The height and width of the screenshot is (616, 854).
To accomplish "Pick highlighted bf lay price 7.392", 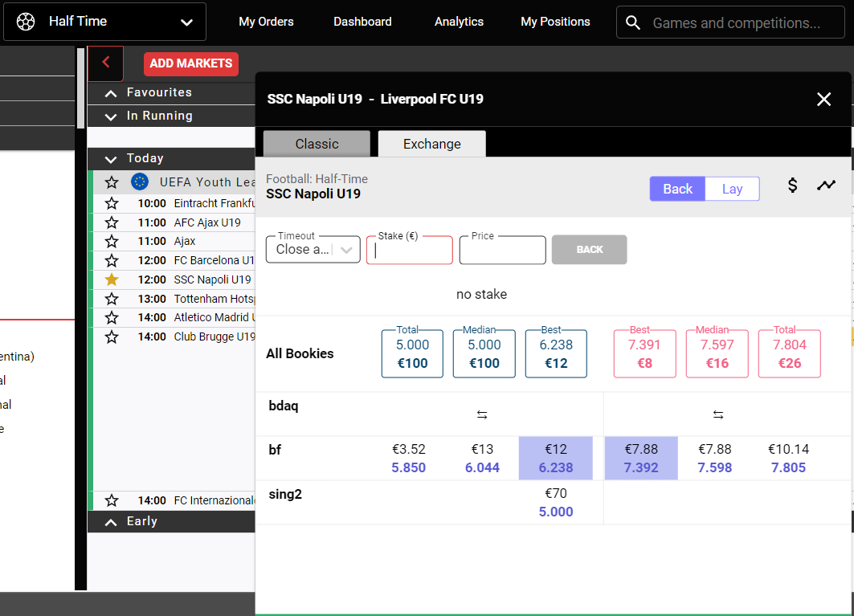I will pyautogui.click(x=641, y=459).
